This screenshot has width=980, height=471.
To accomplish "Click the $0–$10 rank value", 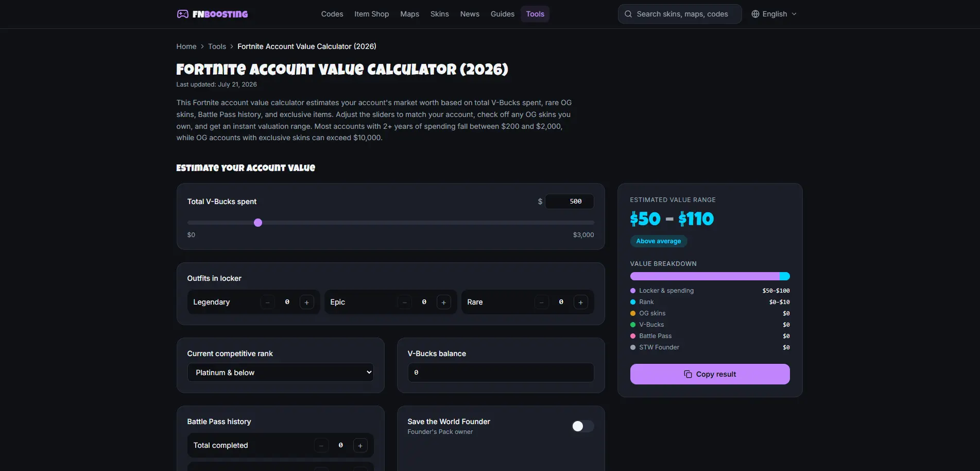I will coord(780,302).
